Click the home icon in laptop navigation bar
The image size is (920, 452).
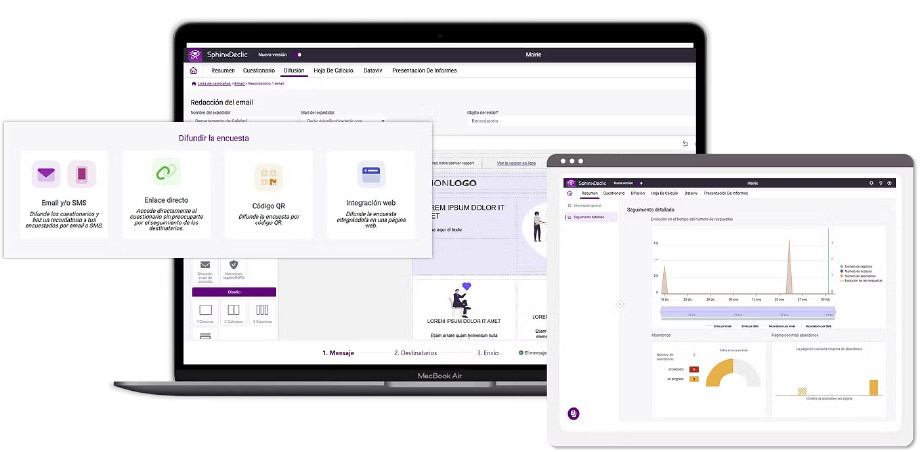pos(193,71)
